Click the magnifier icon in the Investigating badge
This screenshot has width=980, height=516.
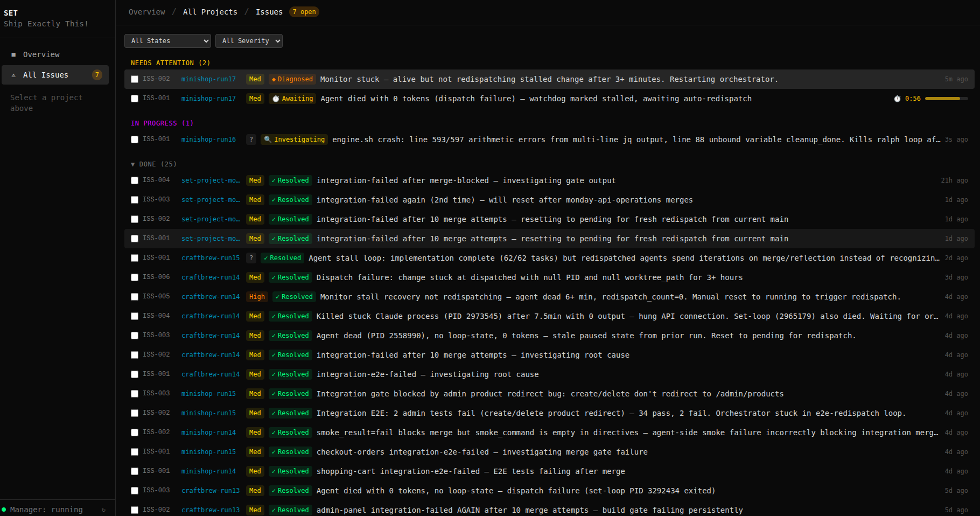(268, 140)
